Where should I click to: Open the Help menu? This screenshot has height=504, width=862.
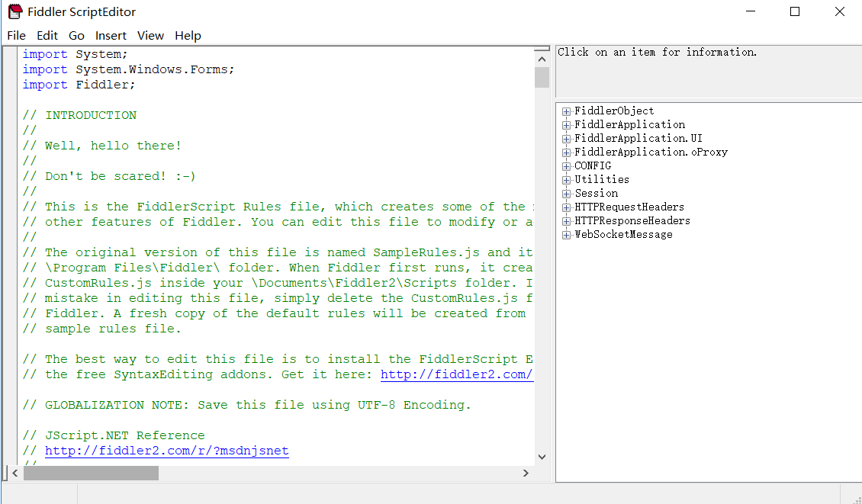pos(187,35)
